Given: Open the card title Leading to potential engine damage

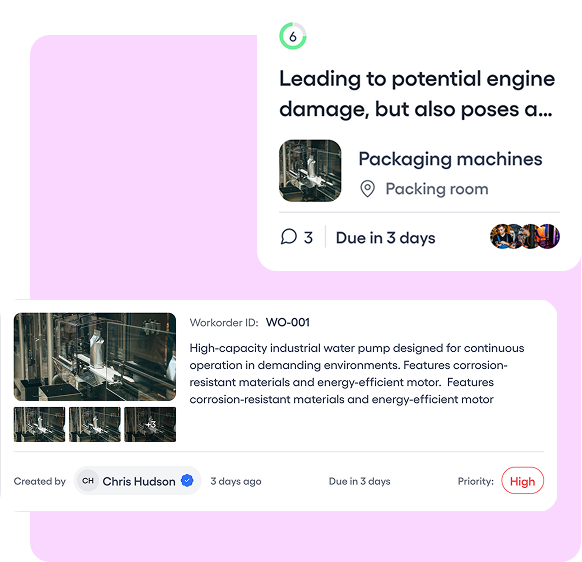Looking at the screenshot, I should tap(417, 94).
